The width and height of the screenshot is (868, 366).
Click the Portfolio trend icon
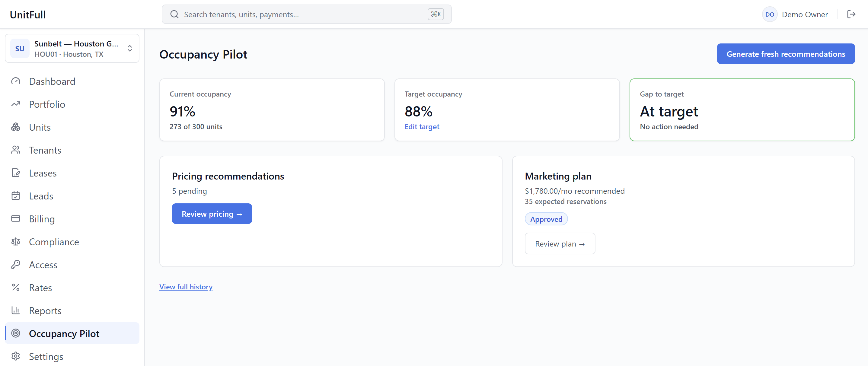[x=16, y=104]
